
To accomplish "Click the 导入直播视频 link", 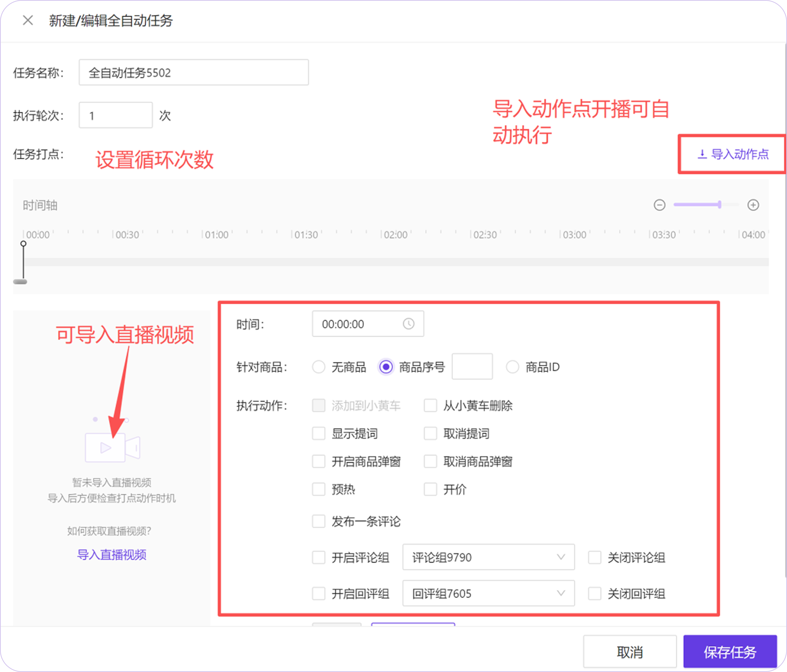I will pos(111,555).
